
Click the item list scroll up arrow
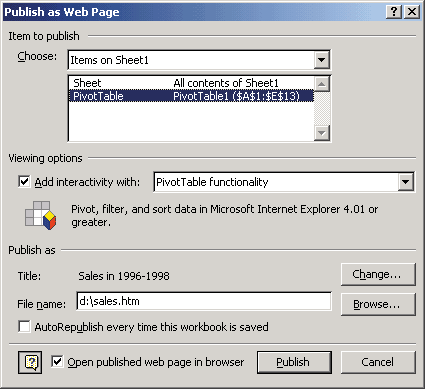coord(322,84)
